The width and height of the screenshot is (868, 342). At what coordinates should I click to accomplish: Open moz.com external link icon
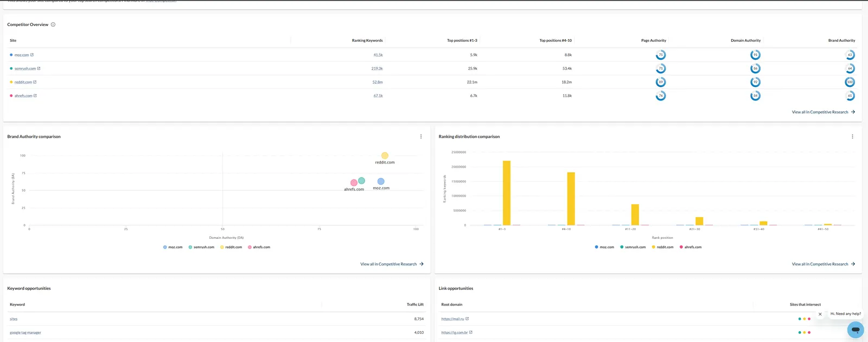(x=32, y=55)
